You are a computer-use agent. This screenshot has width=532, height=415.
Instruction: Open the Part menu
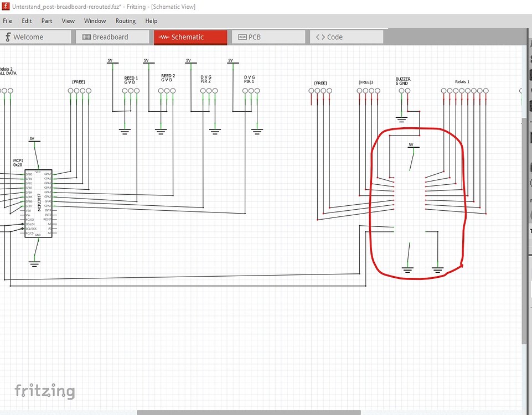47,21
